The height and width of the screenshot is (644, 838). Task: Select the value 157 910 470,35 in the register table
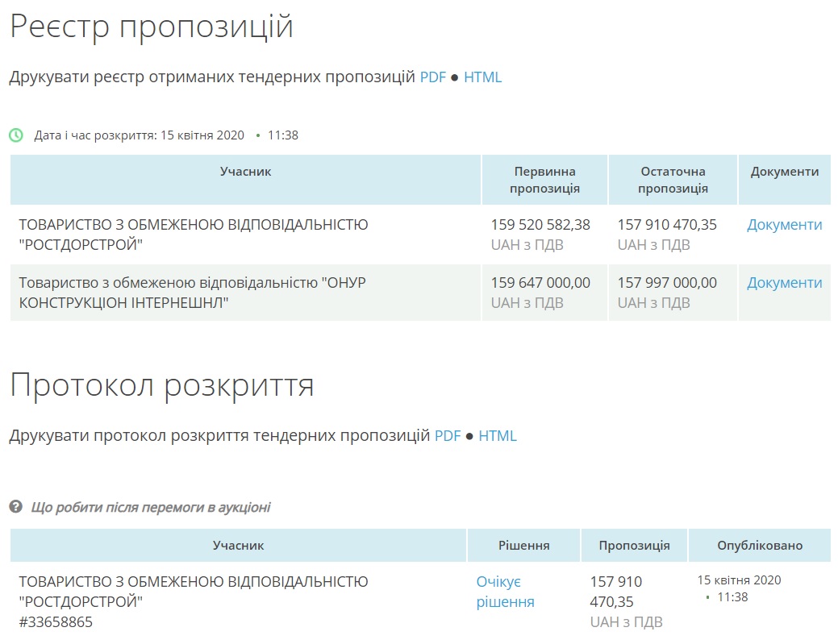click(667, 225)
